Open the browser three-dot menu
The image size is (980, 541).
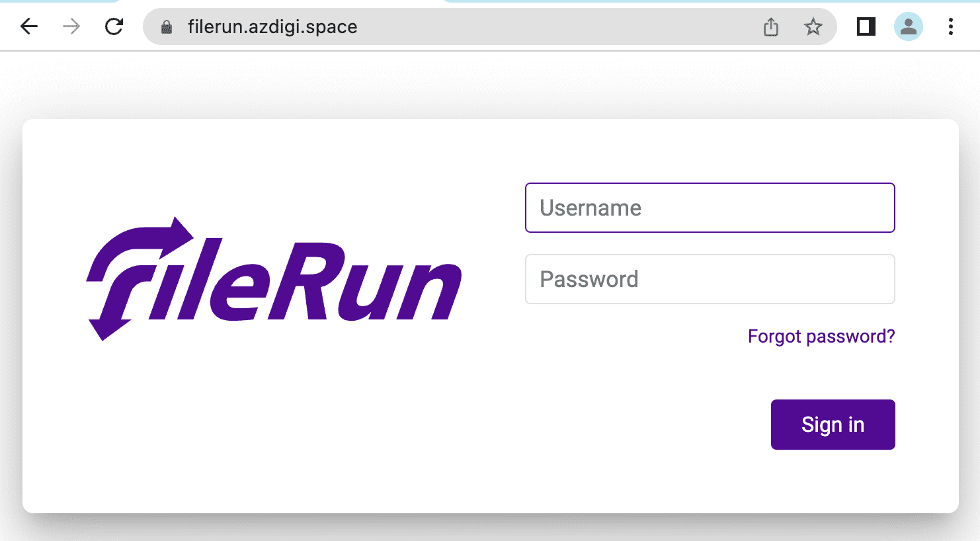coord(951,26)
